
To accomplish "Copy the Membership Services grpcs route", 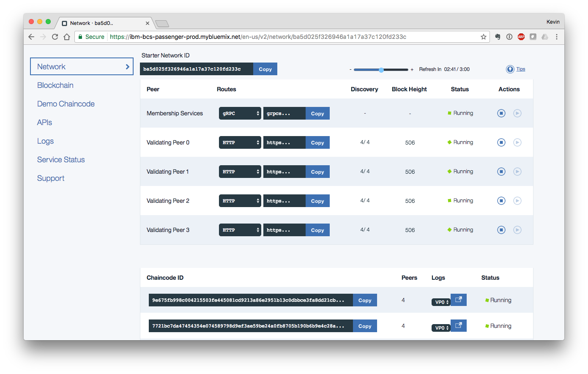I will [317, 113].
